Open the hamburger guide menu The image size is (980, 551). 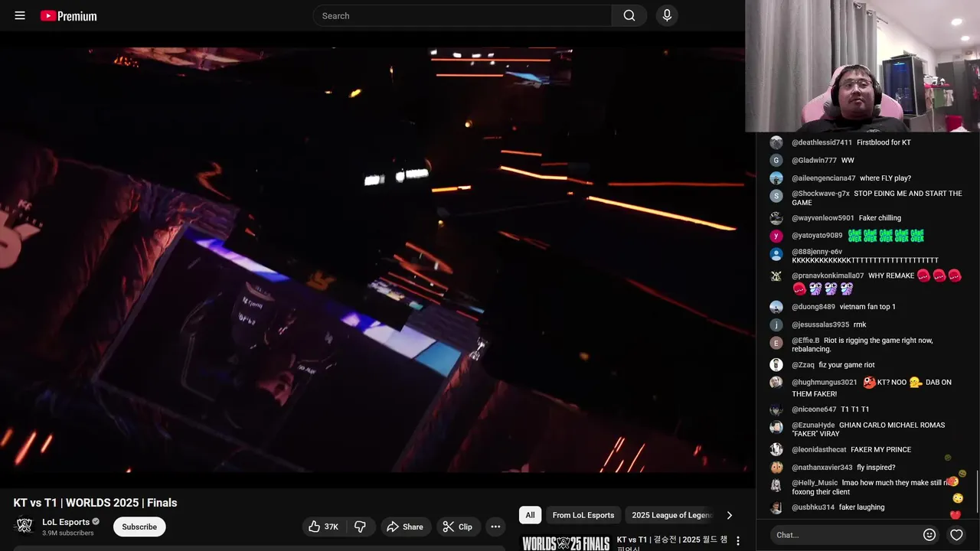click(20, 15)
